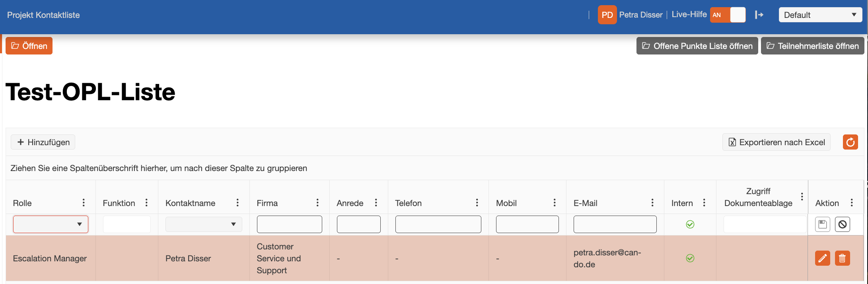Click the save disk icon in Aktion column

(x=822, y=224)
